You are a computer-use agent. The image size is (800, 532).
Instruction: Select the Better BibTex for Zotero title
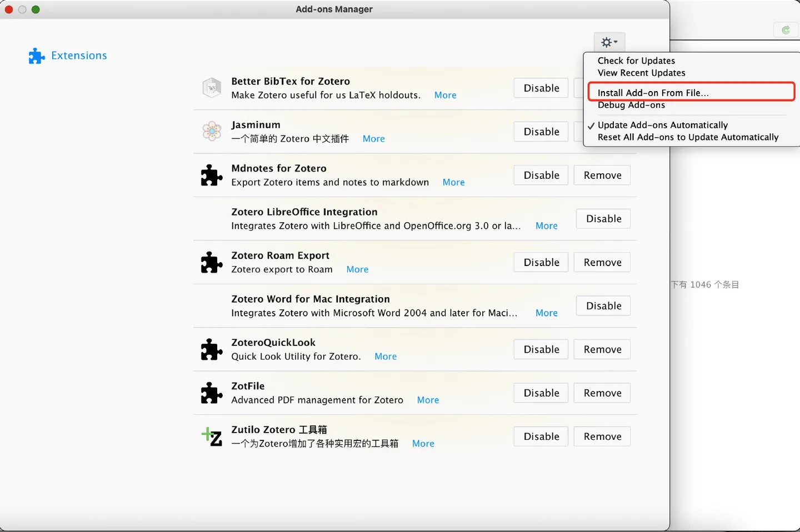point(291,81)
